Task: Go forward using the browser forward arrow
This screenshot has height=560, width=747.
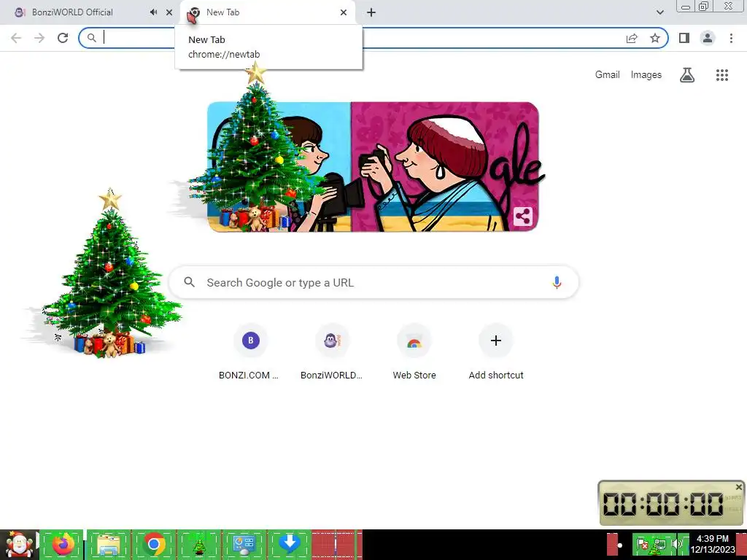Action: 39,38
